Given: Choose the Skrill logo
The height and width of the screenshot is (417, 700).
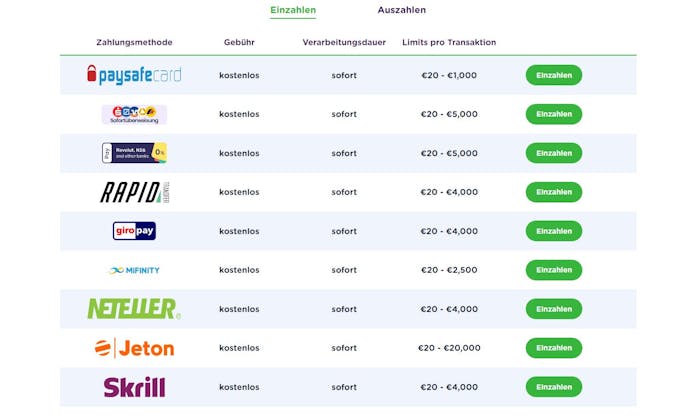Looking at the screenshot, I should [x=134, y=387].
